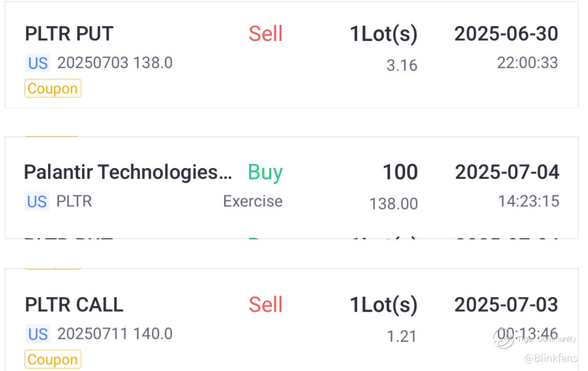Screen dimensions: 588x371
Task: Open the PLTR CALL order title
Action: pos(74,305)
